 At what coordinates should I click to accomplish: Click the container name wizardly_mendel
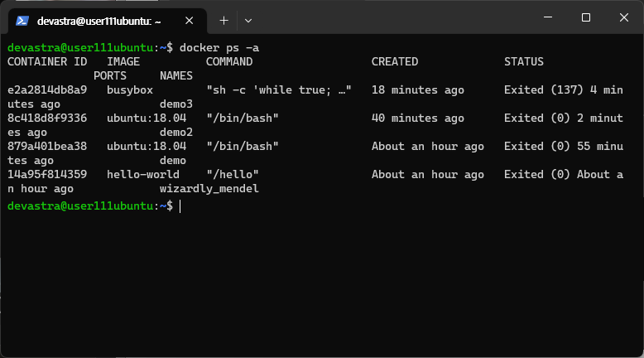209,189
